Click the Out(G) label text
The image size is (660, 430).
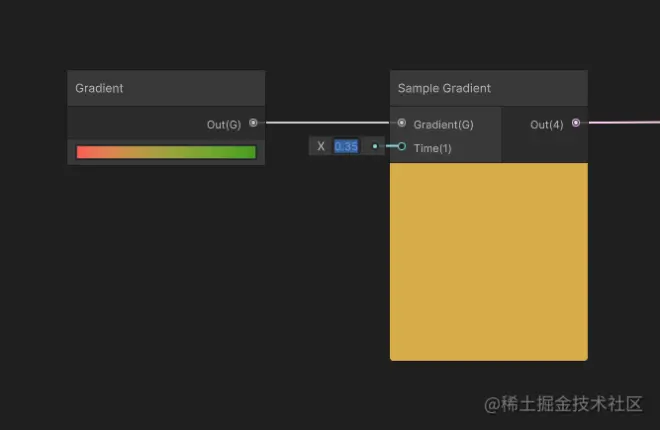coord(224,125)
